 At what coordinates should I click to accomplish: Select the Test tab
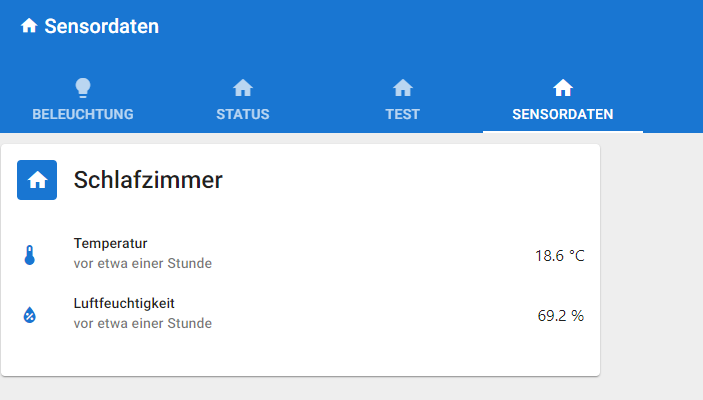(x=402, y=114)
